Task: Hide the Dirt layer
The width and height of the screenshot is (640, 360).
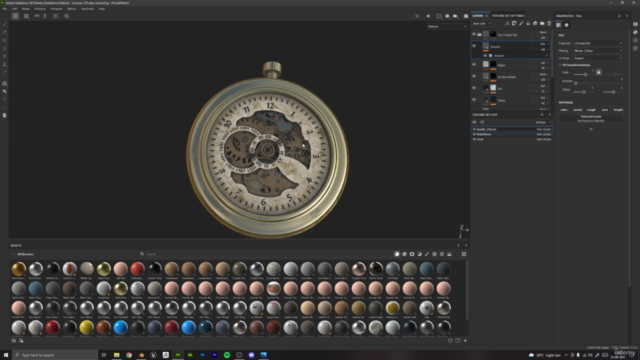Action: (474, 88)
